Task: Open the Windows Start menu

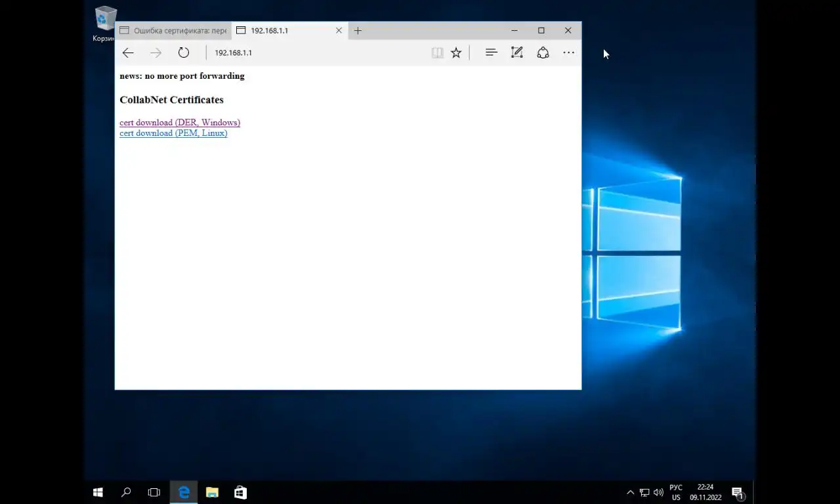Action: 98,492
